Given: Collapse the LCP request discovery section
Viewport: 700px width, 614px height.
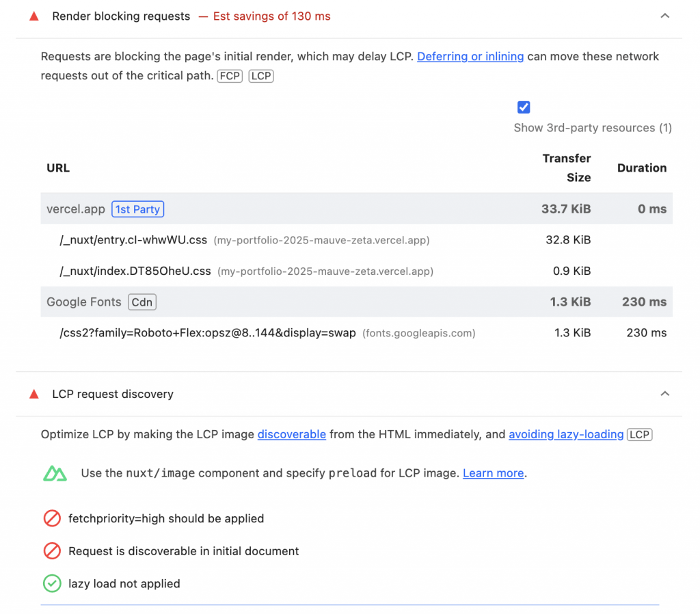Looking at the screenshot, I should (x=664, y=394).
